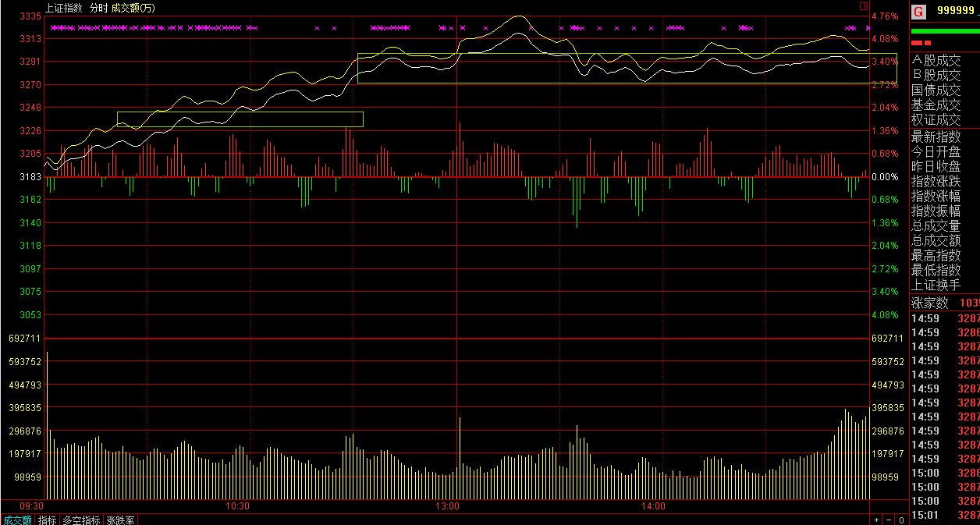980x525 pixels.
Task: Click the 分时 label in header
Action: 98,8
